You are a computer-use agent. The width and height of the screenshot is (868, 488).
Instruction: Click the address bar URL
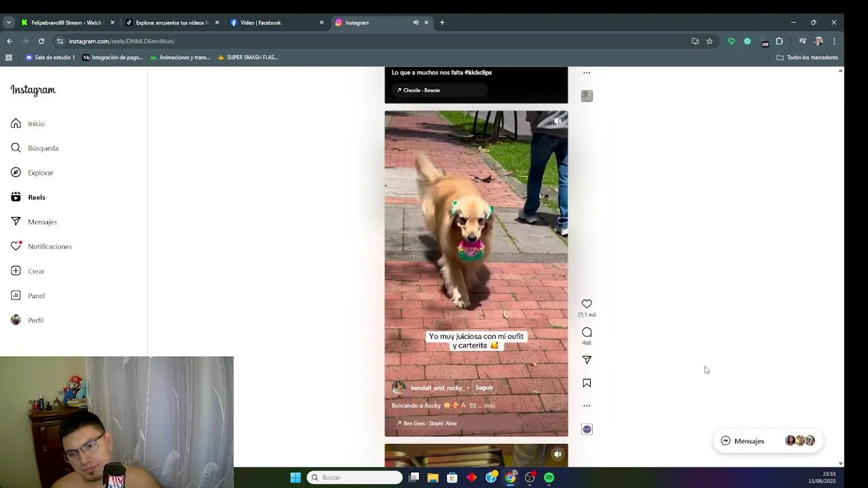pos(122,41)
